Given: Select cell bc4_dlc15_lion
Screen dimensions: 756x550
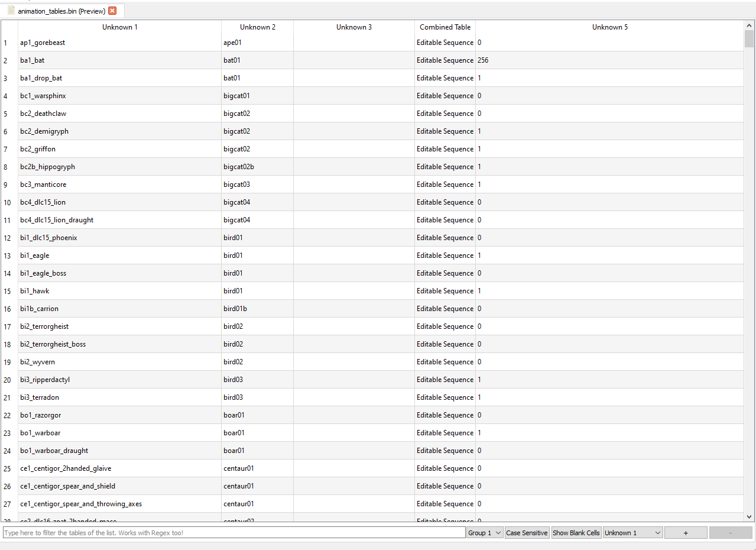Looking at the screenshot, I should (120, 202).
